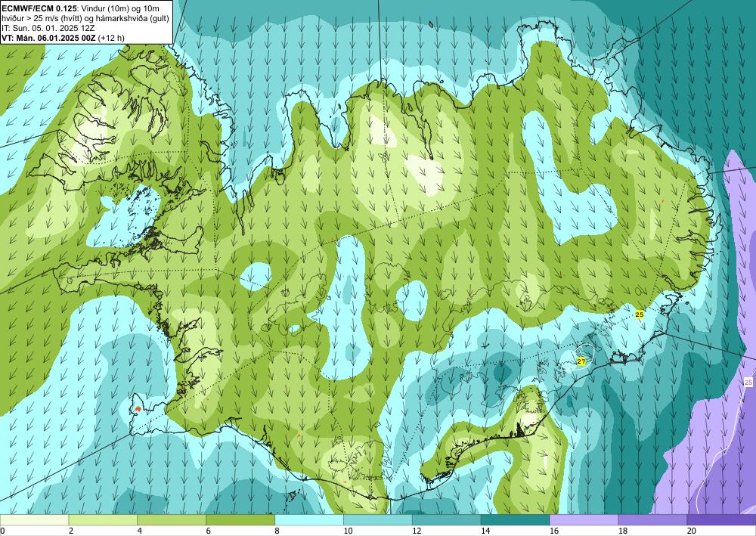Click the light cyan 8–10 m/s legend swatch
Viewport: 756px width, 536px height.
[x=309, y=519]
